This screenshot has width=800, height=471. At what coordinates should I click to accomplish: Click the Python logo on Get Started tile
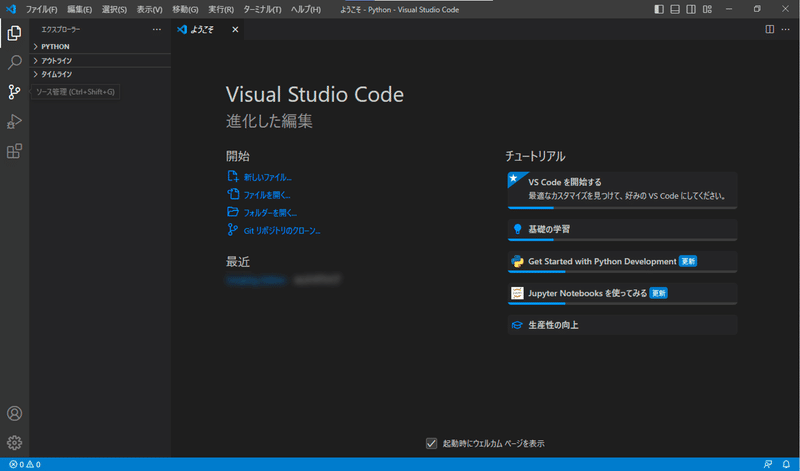click(517, 261)
